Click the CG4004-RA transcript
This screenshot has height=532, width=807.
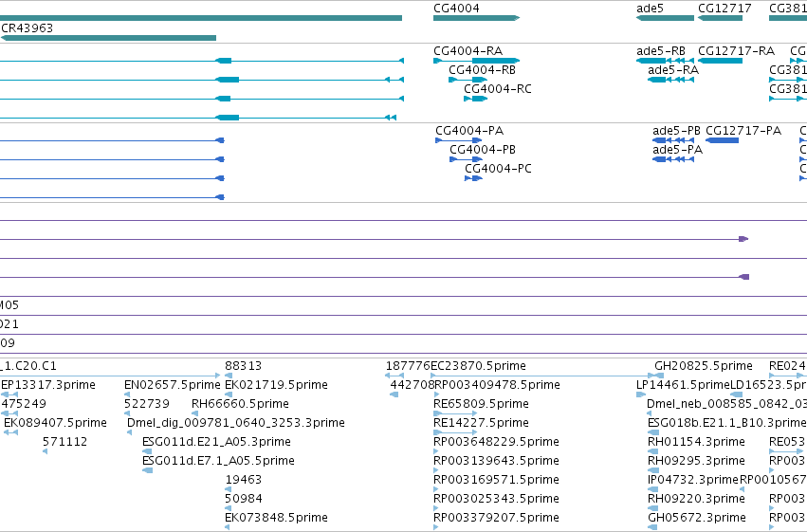[477, 61]
